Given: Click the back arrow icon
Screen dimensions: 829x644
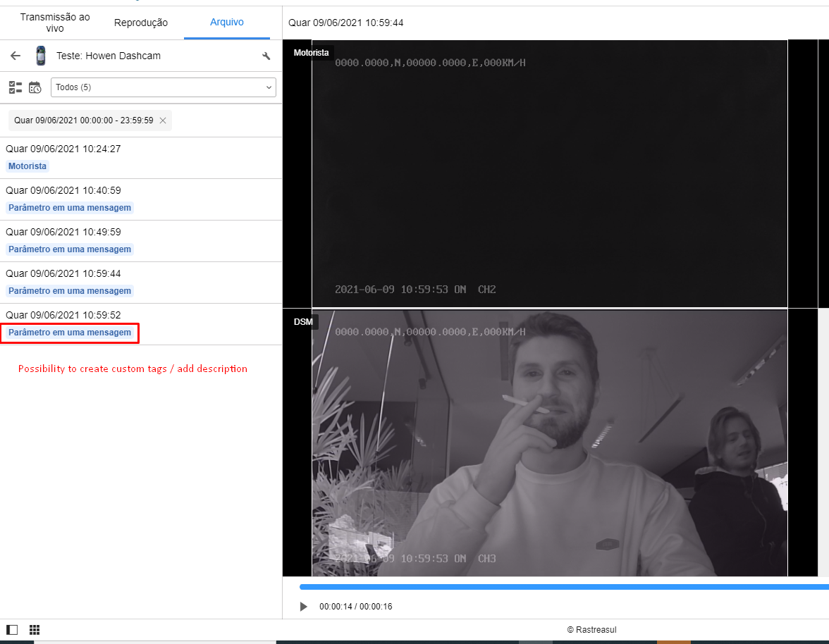Looking at the screenshot, I should (16, 56).
